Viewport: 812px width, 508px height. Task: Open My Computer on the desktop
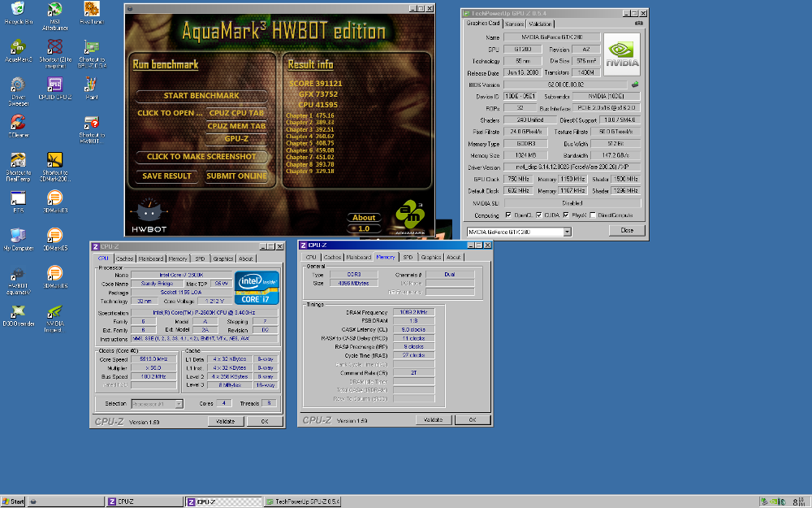(18, 240)
